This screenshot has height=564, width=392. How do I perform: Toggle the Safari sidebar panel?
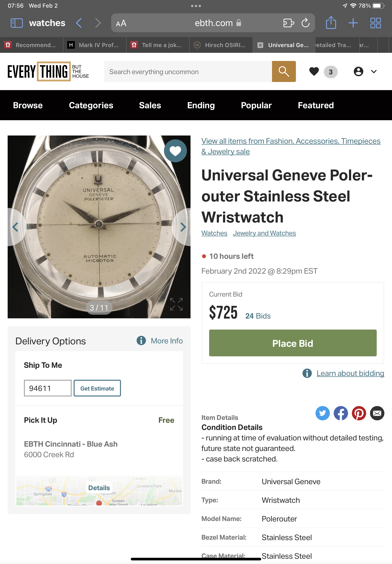pyautogui.click(x=17, y=23)
